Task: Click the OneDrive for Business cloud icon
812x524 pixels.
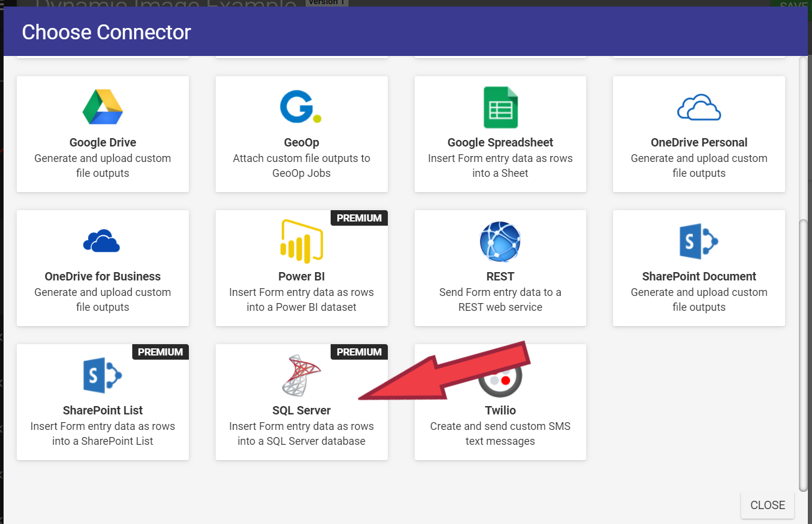Action: tap(102, 241)
